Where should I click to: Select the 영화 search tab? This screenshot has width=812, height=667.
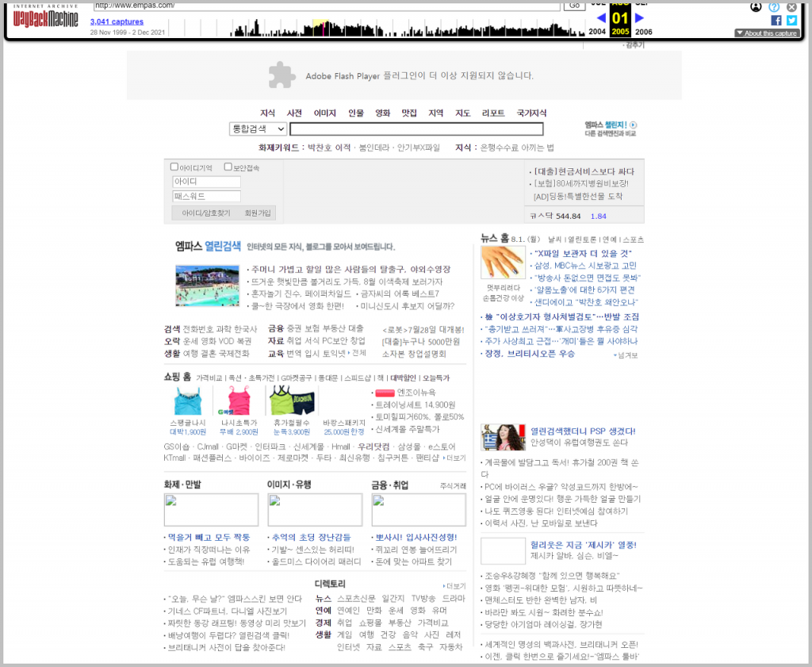(383, 113)
